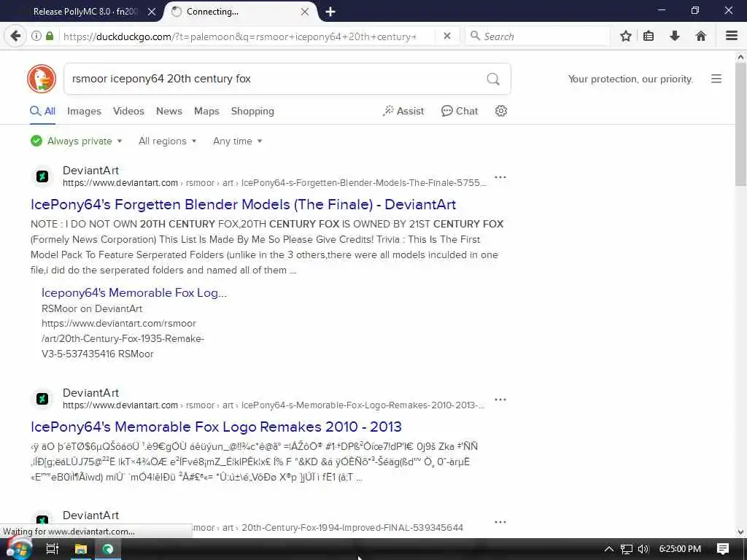Click the page vertical scrollbar thumb
The image size is (747, 560).
coord(740,125)
